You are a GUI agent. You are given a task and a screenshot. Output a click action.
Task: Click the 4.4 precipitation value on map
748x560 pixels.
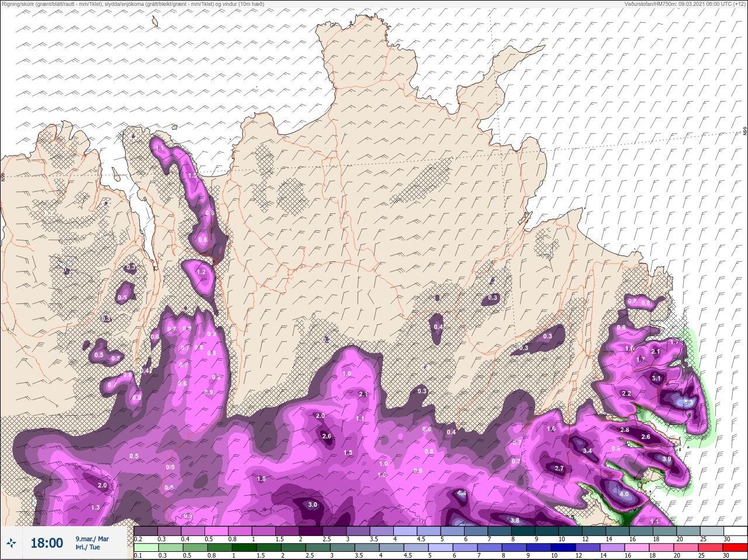coord(462,494)
